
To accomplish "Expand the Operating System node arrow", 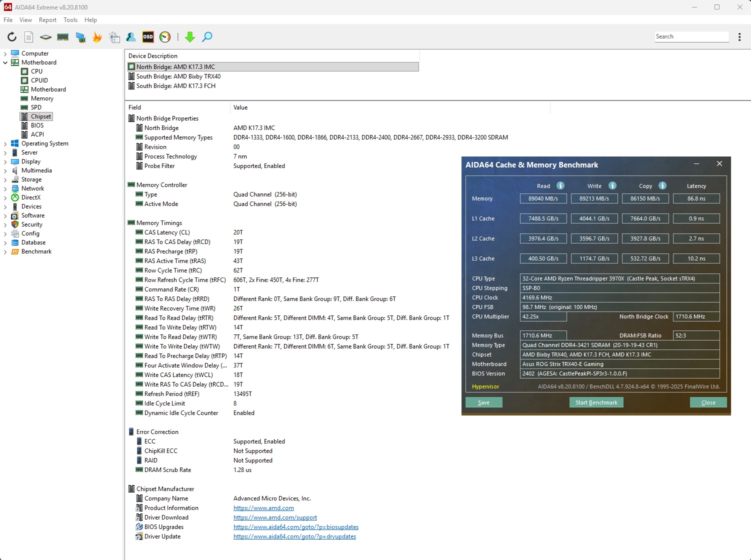I will coord(5,143).
